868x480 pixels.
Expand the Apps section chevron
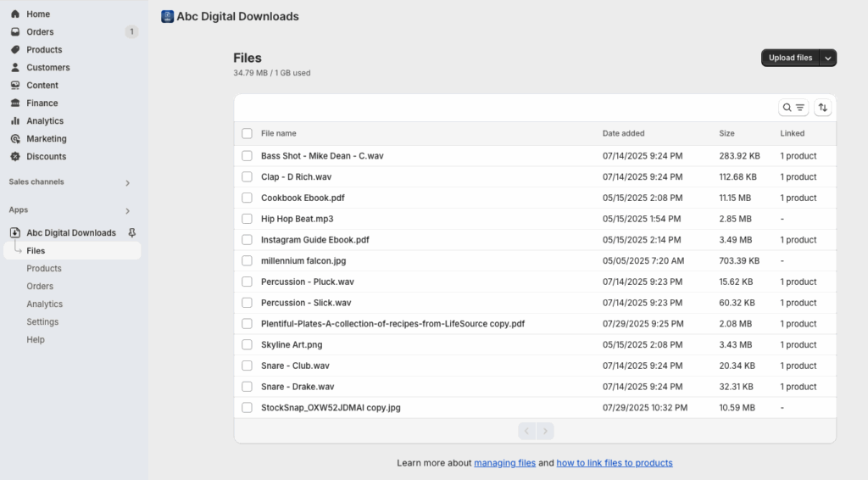tap(127, 211)
